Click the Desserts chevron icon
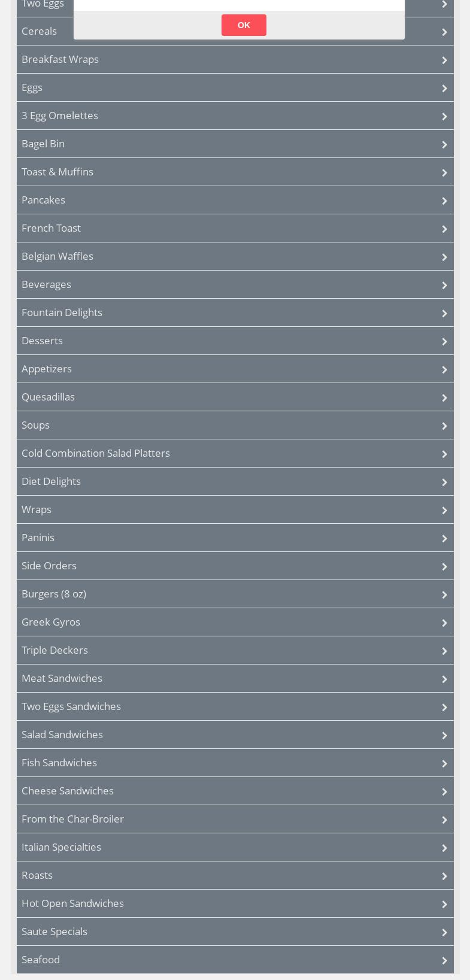The width and height of the screenshot is (470, 980). click(444, 341)
